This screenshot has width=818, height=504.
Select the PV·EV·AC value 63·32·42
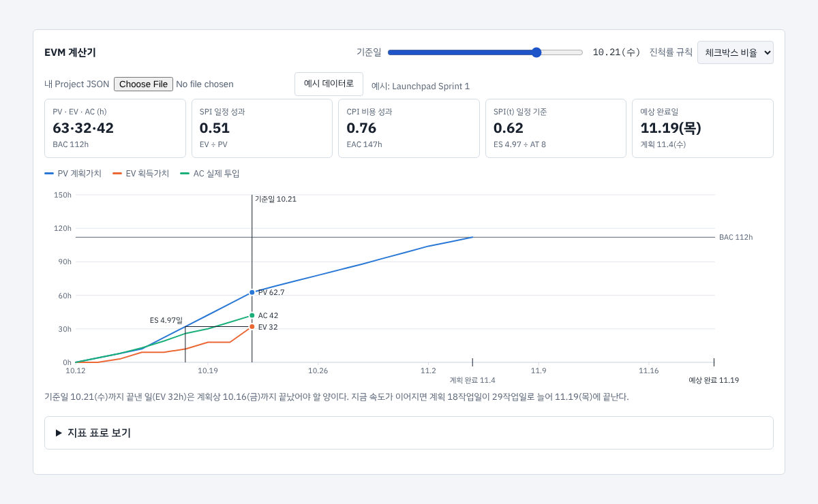(x=83, y=128)
